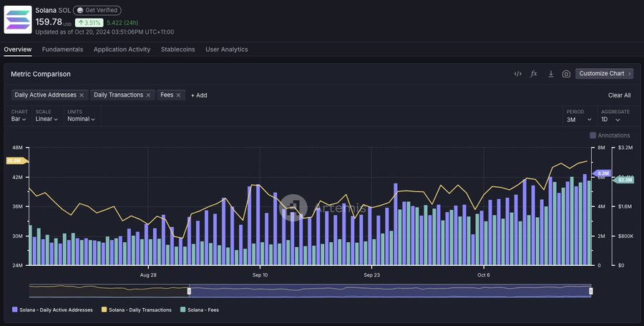Click the 5.422 (24h) change text
This screenshot has height=326, width=644.
point(122,23)
